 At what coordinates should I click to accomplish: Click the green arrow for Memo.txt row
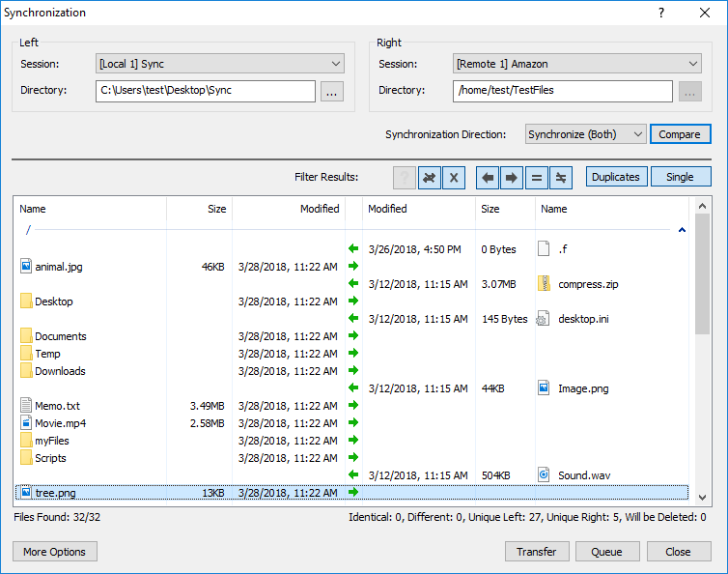pyautogui.click(x=353, y=405)
